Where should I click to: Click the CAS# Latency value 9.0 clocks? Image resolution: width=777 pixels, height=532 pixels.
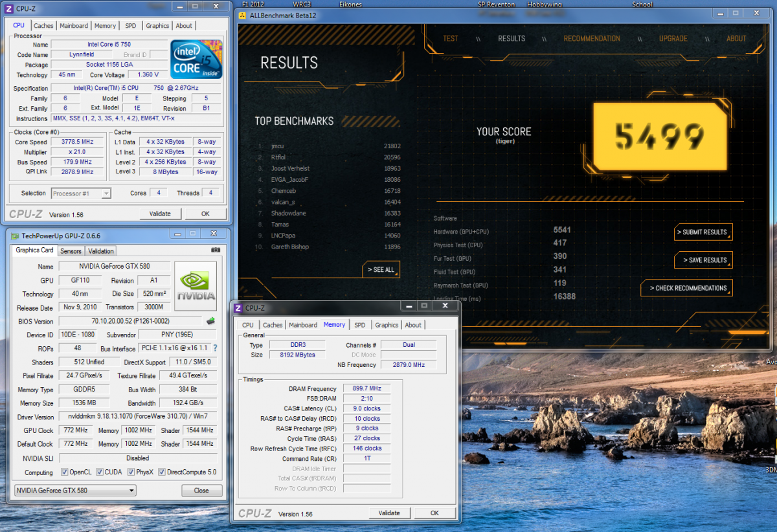(367, 408)
